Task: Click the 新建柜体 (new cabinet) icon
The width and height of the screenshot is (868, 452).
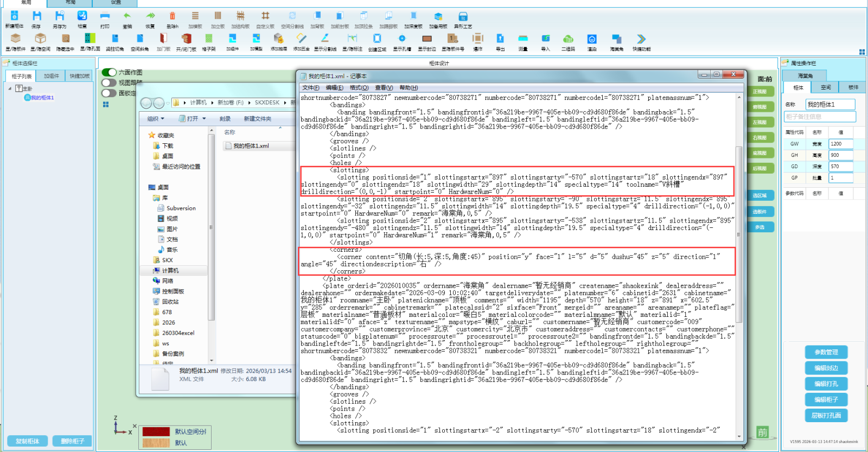Action: 14,16
